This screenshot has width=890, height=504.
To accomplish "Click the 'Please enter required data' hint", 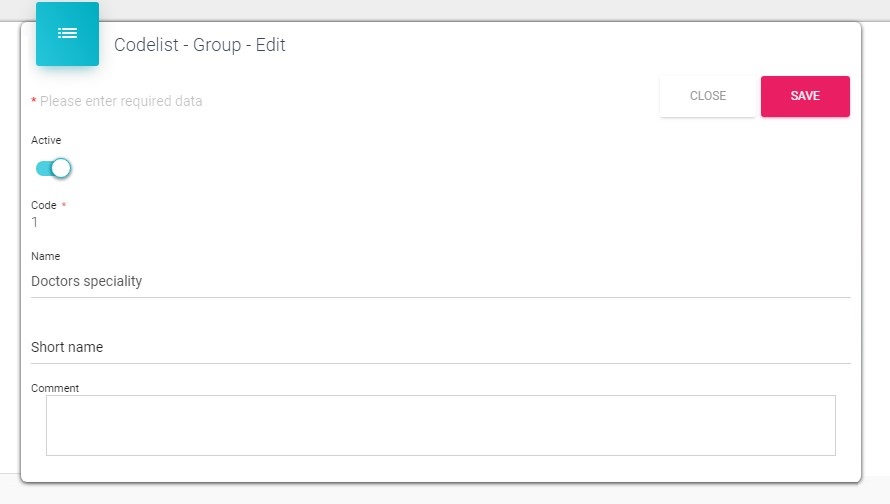I will point(121,101).
